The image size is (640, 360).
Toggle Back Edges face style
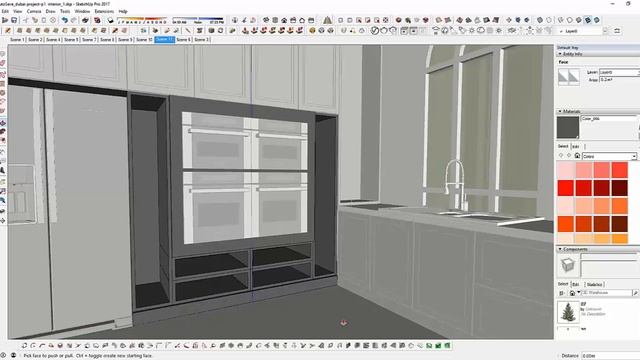[549, 20]
